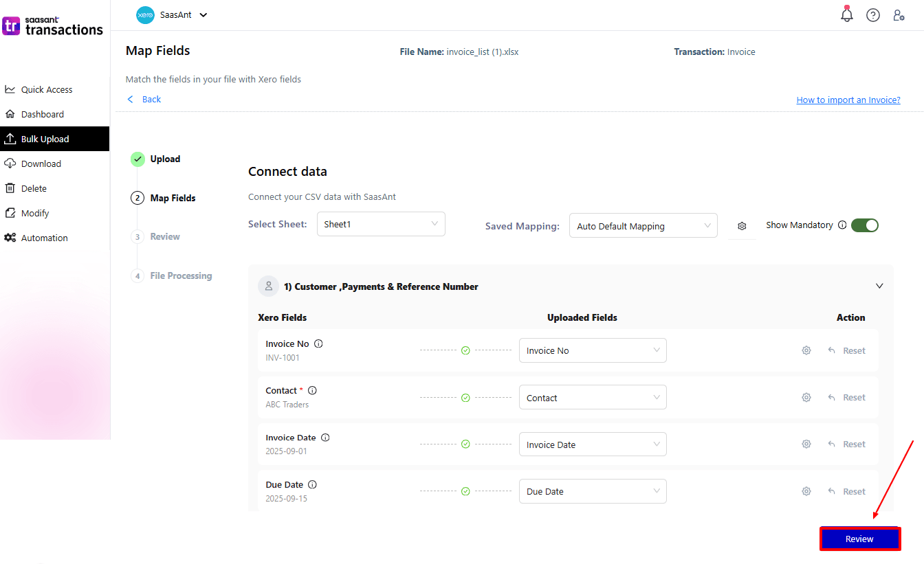The width and height of the screenshot is (924, 564).
Task: Click the Invoice No info icon
Action: [x=320, y=343]
